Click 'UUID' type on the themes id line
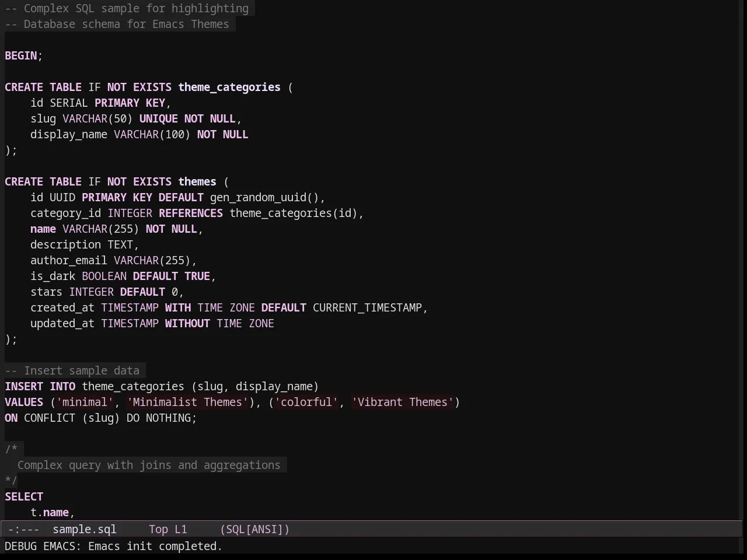Screen dimensions: 747x560 62,198
